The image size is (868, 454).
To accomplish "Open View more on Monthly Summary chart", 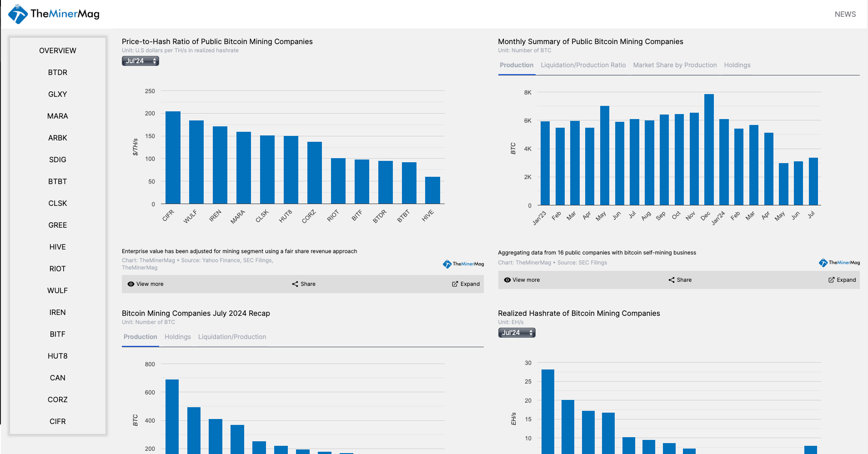I will coord(522,279).
